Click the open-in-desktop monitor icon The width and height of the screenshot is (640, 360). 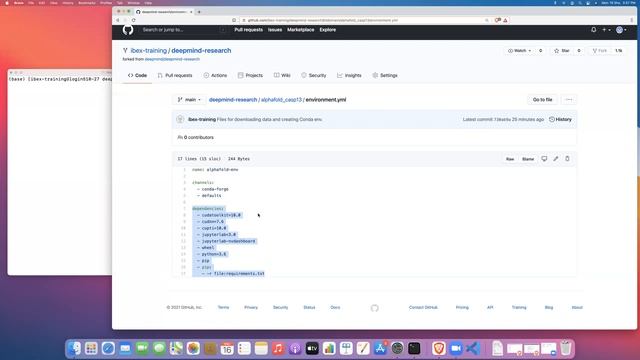coord(544,159)
